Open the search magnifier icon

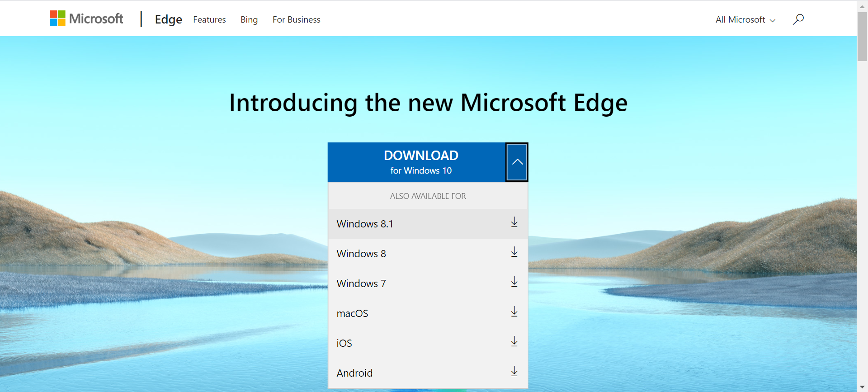[x=798, y=19]
